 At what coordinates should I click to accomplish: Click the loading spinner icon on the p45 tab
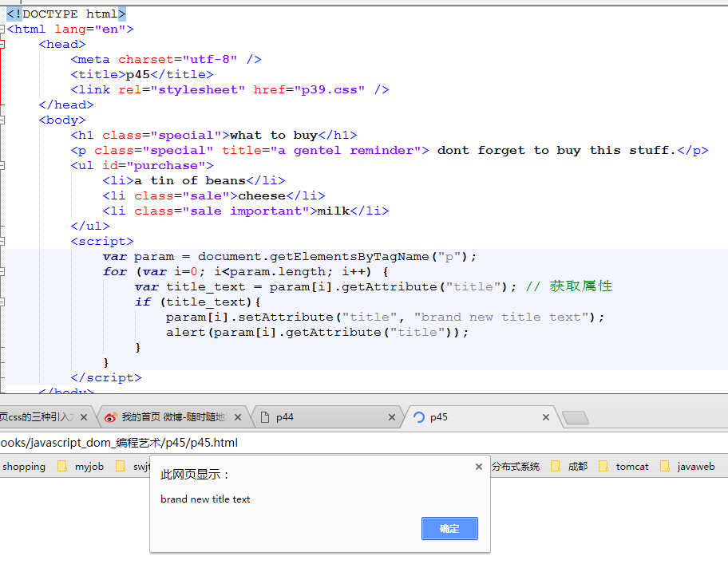pyautogui.click(x=419, y=417)
